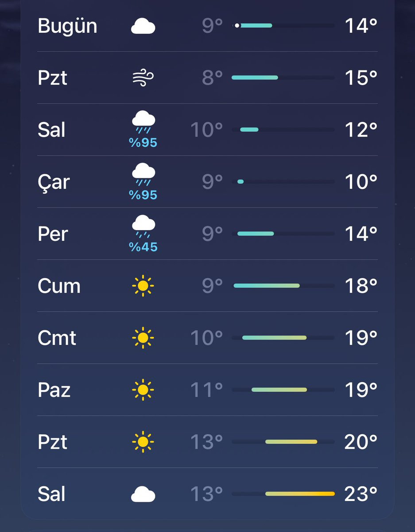
Task: Select the Çar day label
Action: point(54,182)
